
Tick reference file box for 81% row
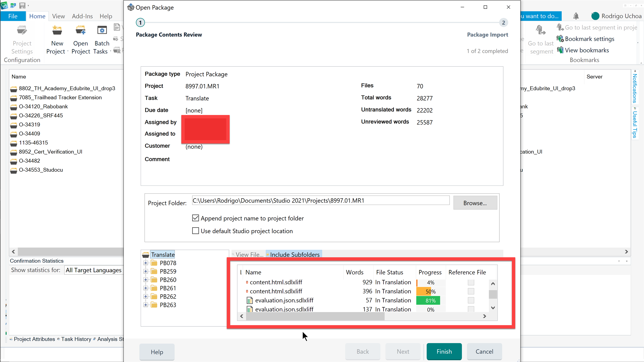pos(471,300)
